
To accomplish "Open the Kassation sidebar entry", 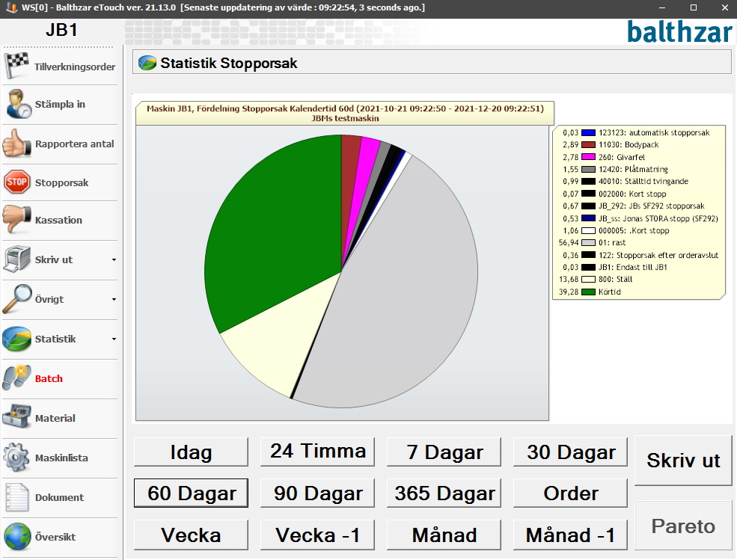I will pos(60,220).
